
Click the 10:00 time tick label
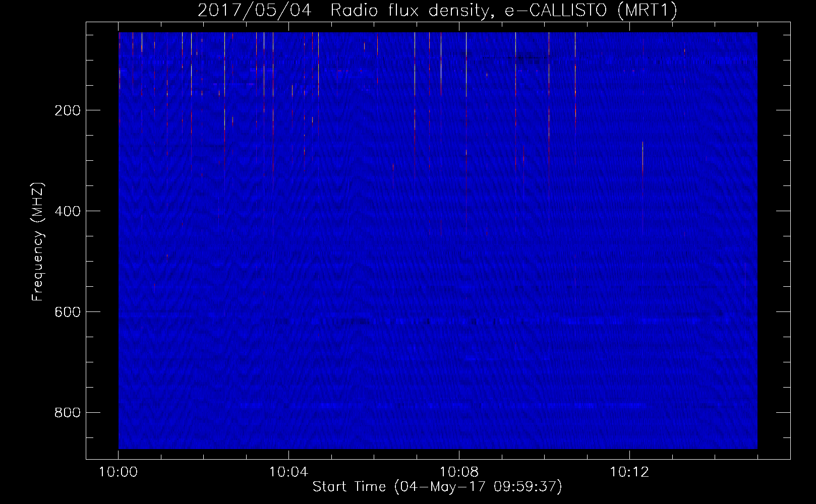[118, 472]
